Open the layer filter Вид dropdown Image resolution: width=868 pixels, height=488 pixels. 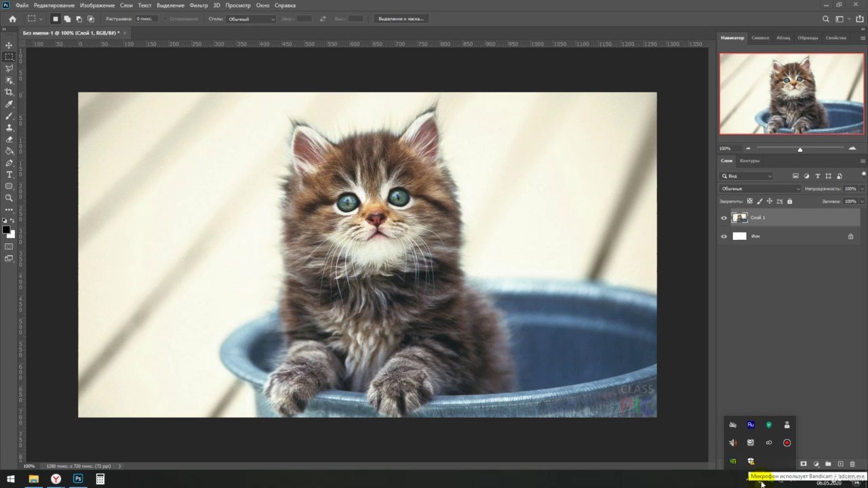click(x=747, y=176)
